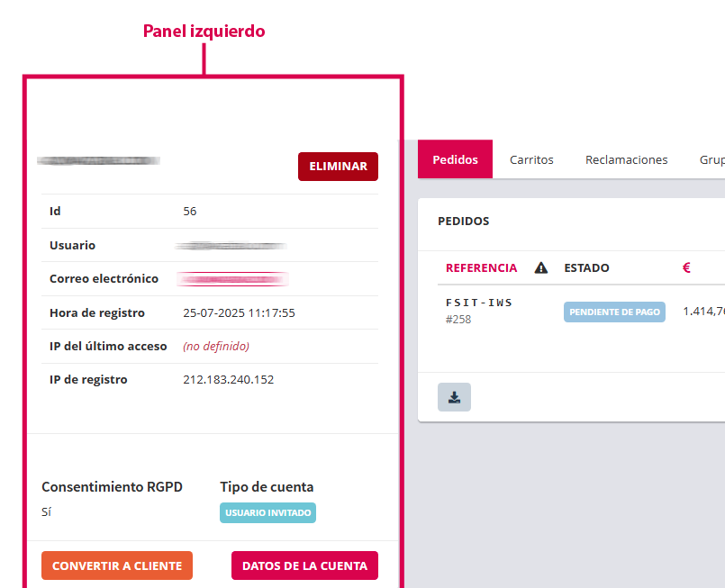Select the Reclamaciones tab
The width and height of the screenshot is (725, 588).
click(x=626, y=159)
